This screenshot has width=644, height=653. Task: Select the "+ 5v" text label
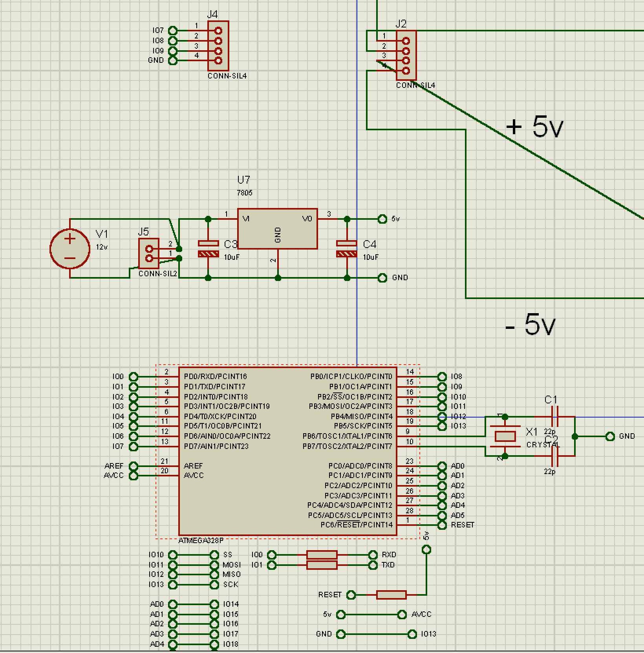click(x=534, y=127)
